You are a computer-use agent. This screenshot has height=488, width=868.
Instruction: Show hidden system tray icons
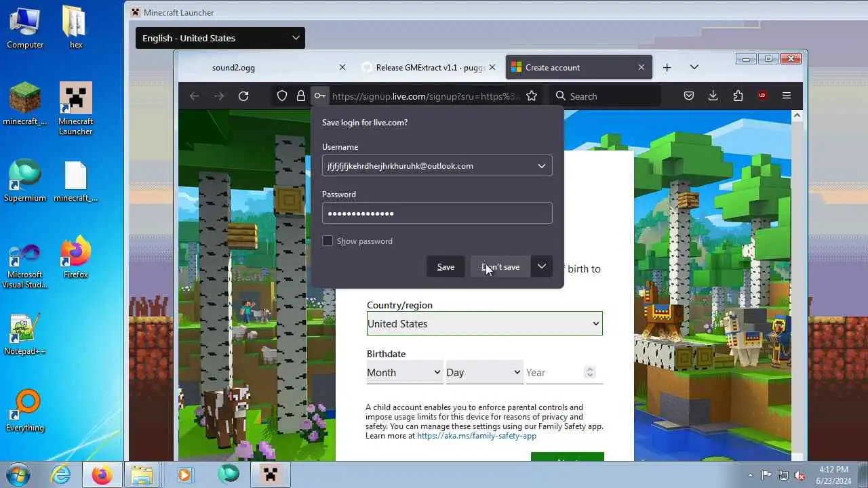pos(750,475)
